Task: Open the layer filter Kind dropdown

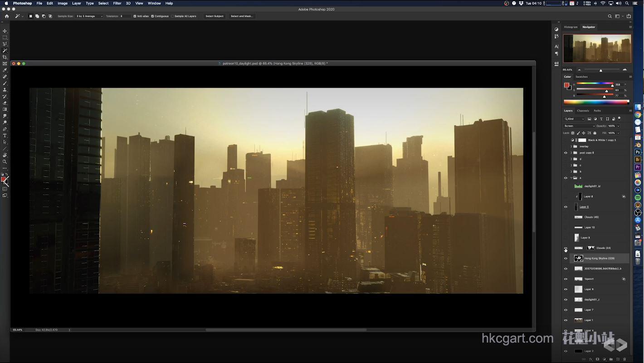Action: click(x=574, y=119)
